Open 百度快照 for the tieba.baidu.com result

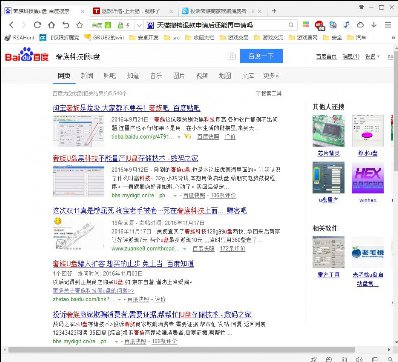point(208,137)
